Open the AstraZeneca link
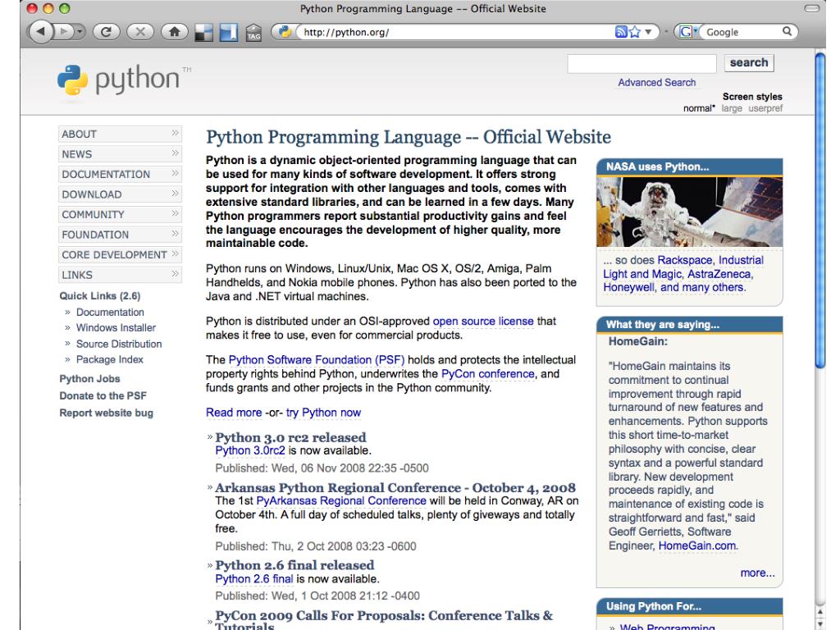Screen dimensions: 840x630 [719, 274]
